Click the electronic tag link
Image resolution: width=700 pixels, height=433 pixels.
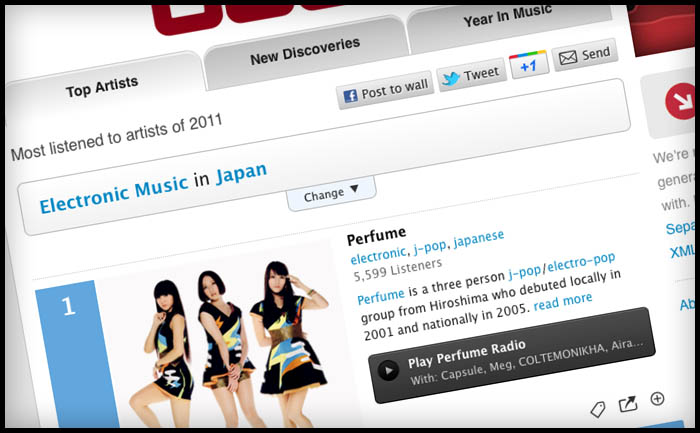pos(378,255)
